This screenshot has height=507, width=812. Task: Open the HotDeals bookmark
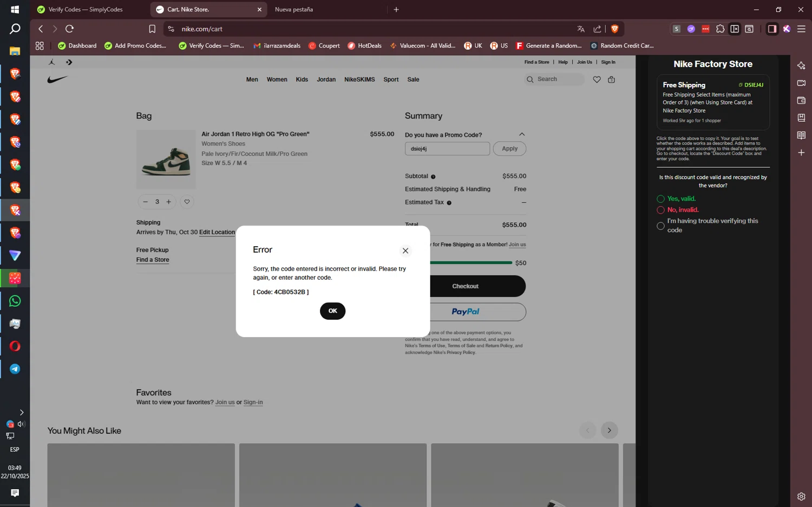click(364, 45)
